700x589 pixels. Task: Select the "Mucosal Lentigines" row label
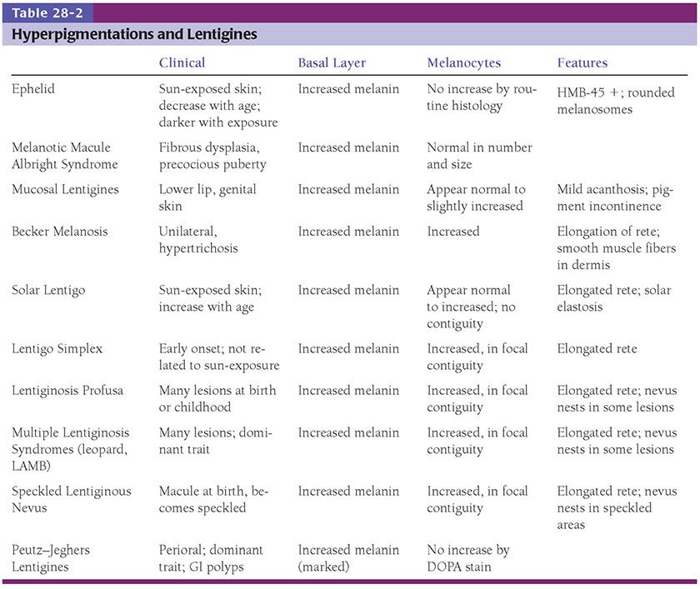[x=65, y=189]
